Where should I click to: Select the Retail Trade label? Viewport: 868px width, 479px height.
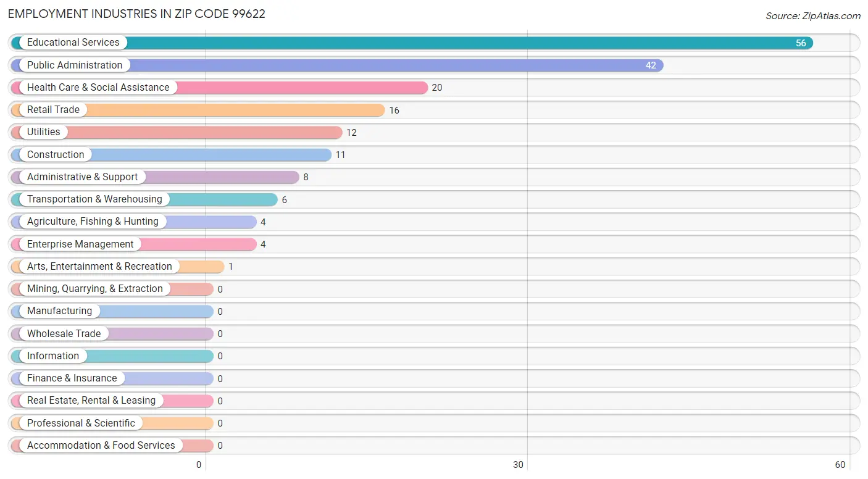coord(53,110)
